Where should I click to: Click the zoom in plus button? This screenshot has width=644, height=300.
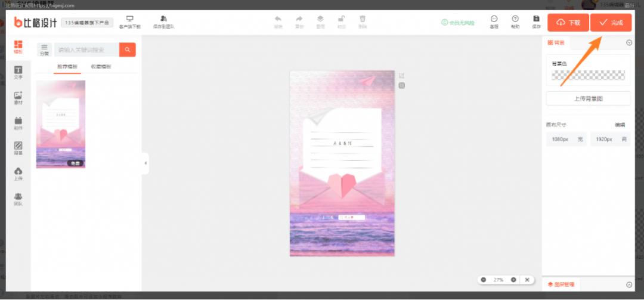click(x=513, y=280)
